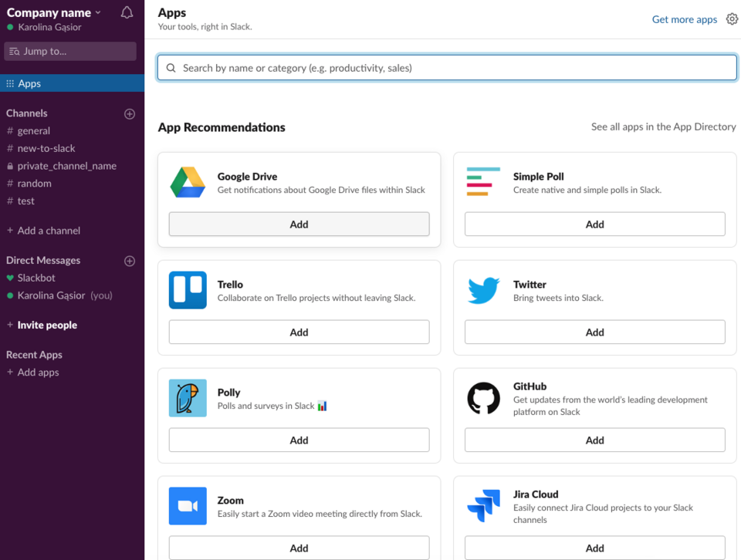Select Apps in the sidebar
Screen dimensions: 741x560
[72, 83]
